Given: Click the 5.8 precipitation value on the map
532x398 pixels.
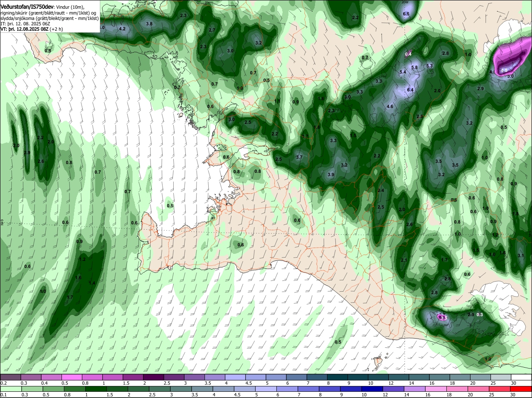Looking at the screenshot, I should 414,67.
